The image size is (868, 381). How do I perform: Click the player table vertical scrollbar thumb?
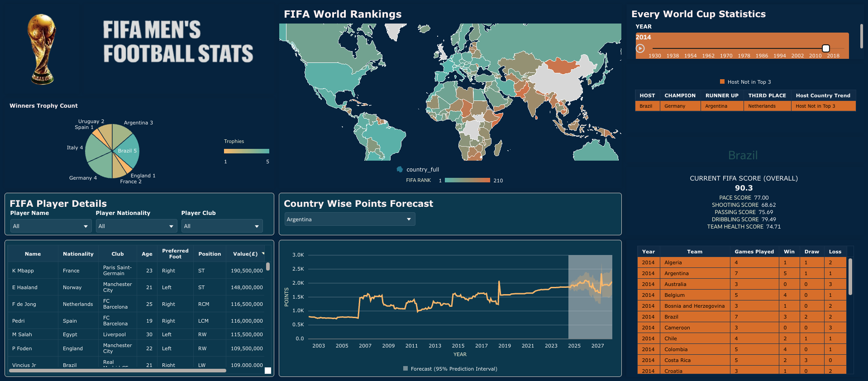(268, 267)
